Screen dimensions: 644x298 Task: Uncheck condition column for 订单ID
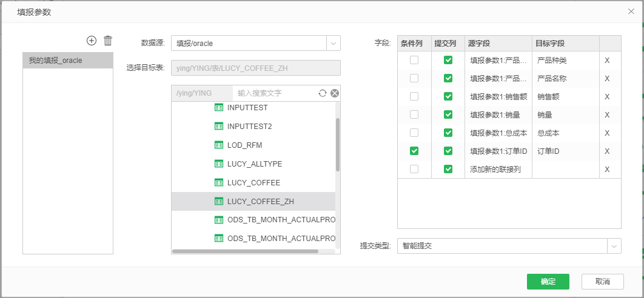(x=414, y=151)
